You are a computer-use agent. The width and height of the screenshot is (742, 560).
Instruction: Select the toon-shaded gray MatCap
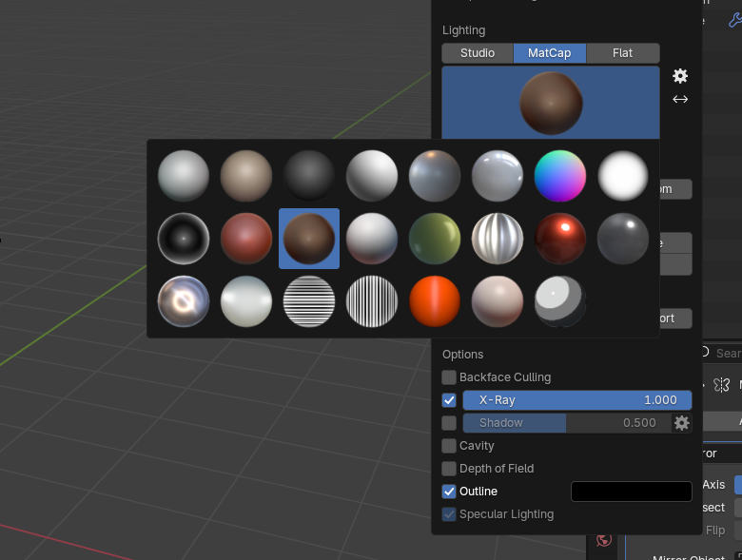(x=560, y=301)
